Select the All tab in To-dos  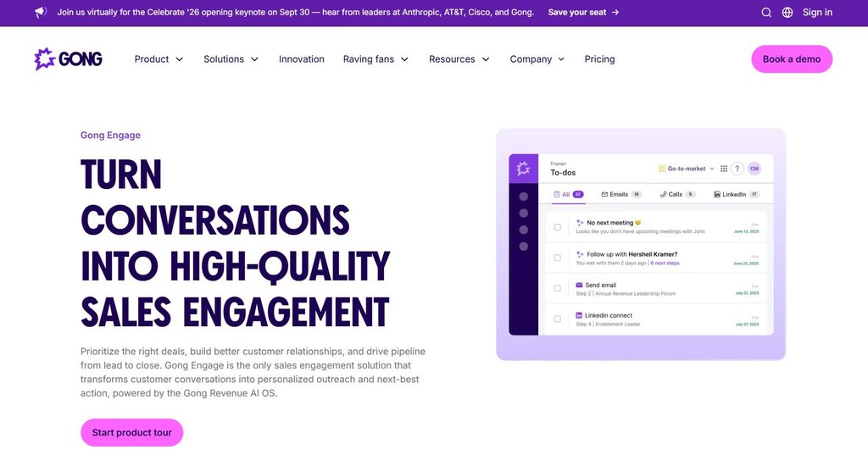[569, 194]
